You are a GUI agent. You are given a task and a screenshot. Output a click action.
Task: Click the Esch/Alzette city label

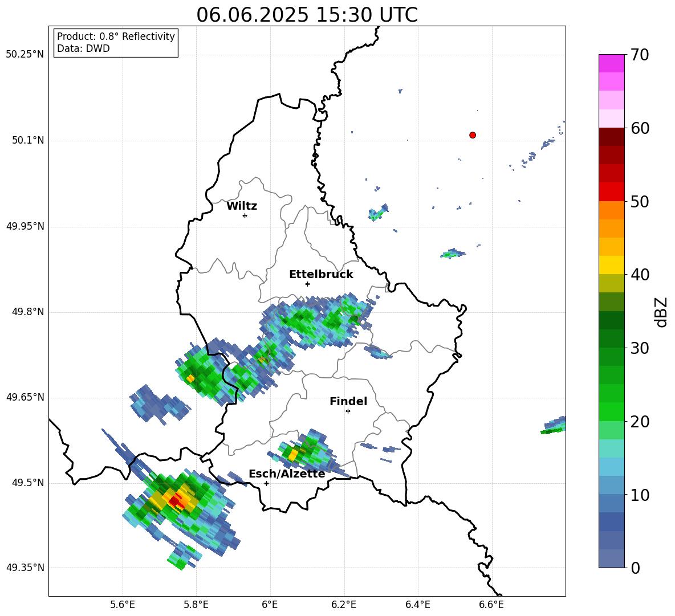tap(287, 474)
